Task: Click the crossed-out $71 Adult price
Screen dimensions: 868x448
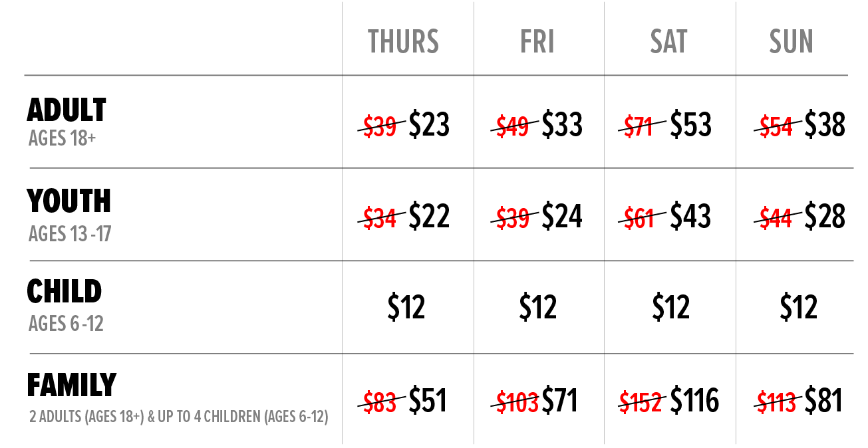Action: point(639,126)
